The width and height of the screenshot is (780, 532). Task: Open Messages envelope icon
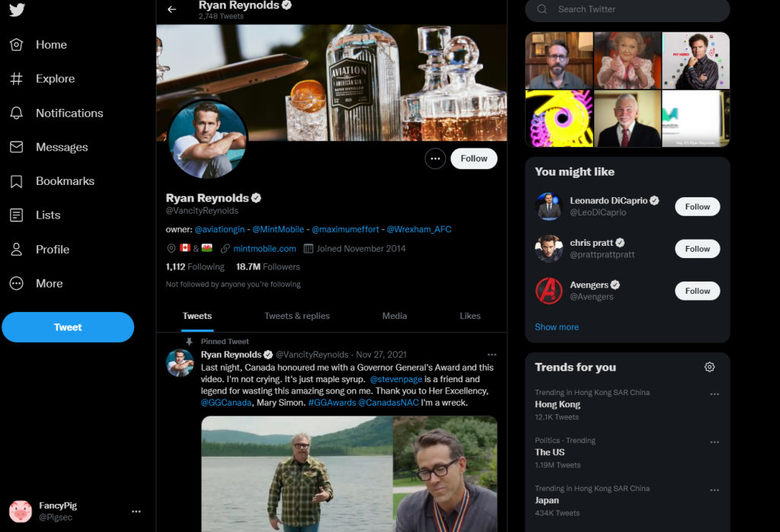17,147
